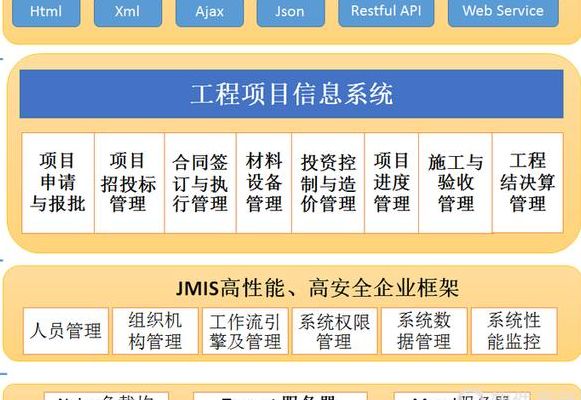Select the 施工与验收管理 module
Viewport: 581px width, 400px height.
(x=455, y=183)
